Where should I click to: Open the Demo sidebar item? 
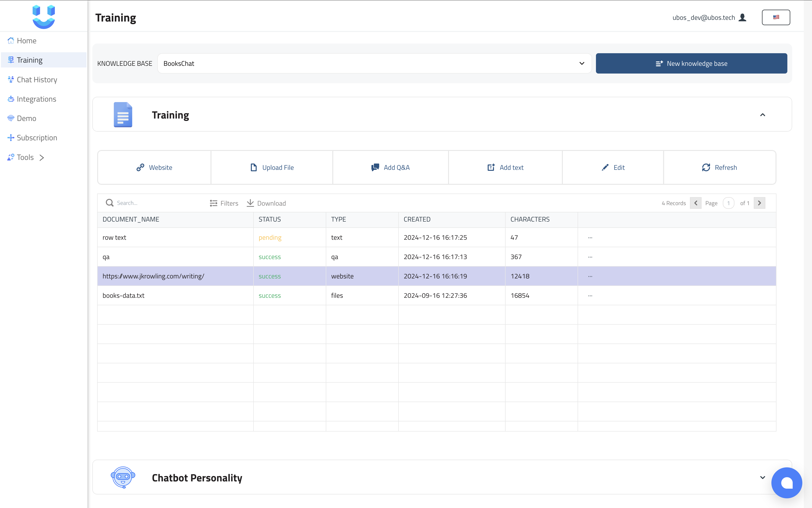coord(43,118)
